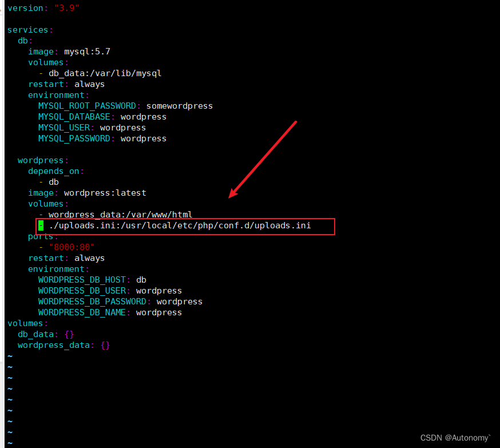Viewport: 500px width, 448px height.
Task: Click the MYSQL_PASSWORD: wordpress line
Action: click(102, 138)
